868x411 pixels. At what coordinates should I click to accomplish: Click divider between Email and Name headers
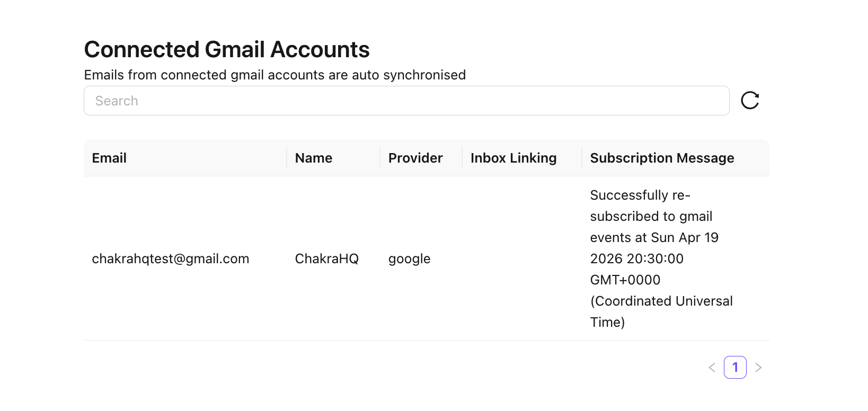point(287,158)
